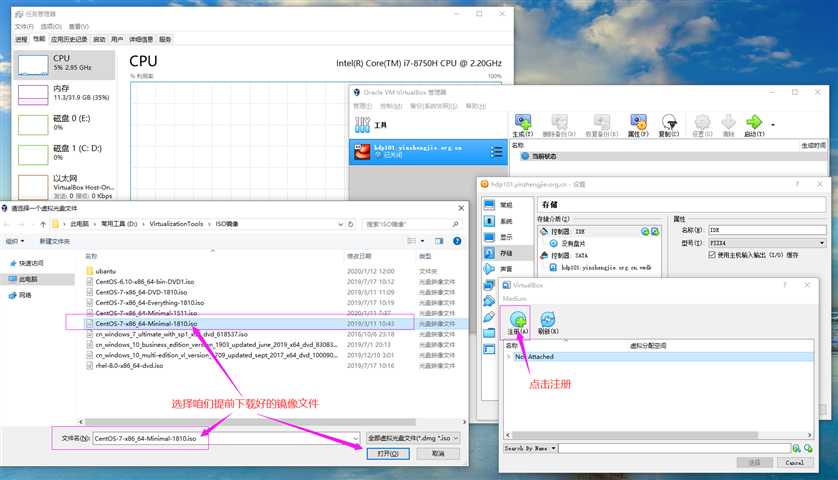The image size is (838, 480).
Task: Open the 常规 General settings category
Action: click(506, 205)
